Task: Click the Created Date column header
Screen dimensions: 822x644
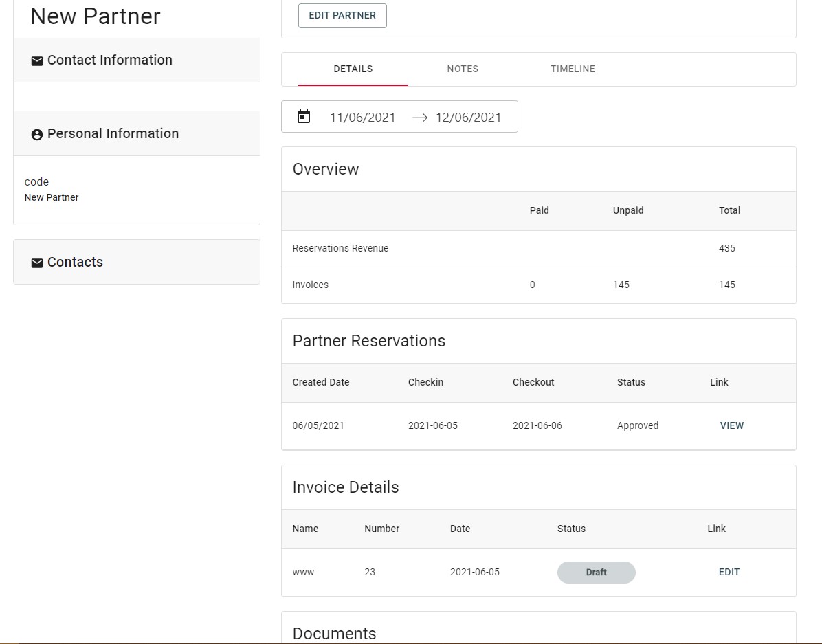Action: coord(321,382)
